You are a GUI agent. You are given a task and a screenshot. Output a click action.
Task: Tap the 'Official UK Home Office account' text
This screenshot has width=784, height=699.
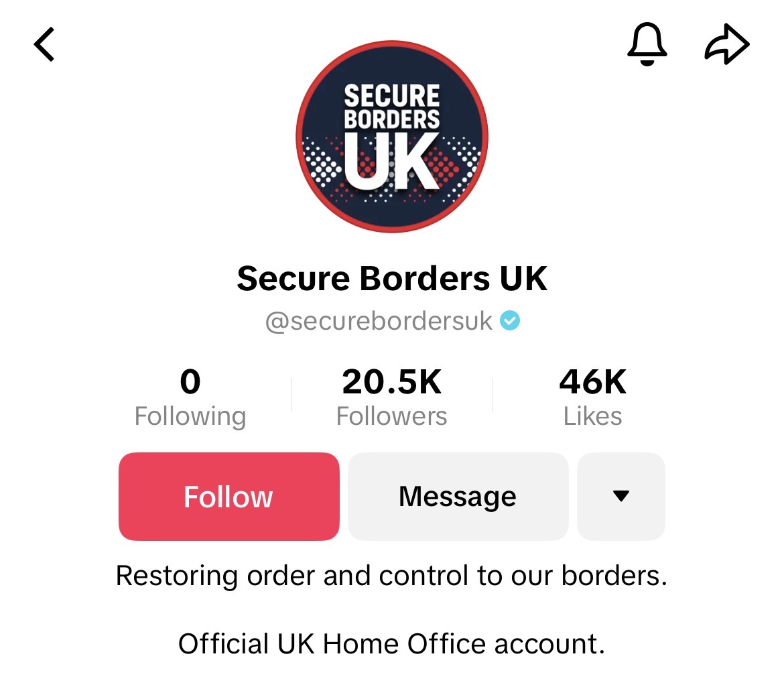coord(392,644)
